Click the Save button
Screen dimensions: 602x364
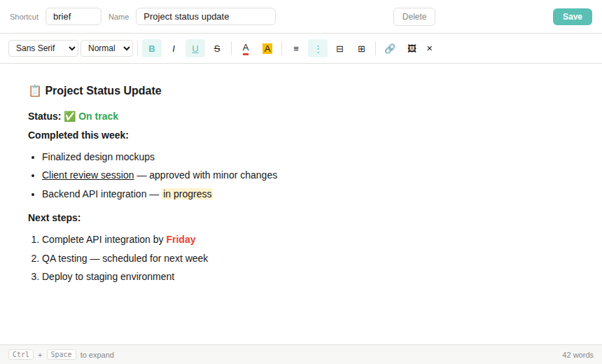point(573,17)
